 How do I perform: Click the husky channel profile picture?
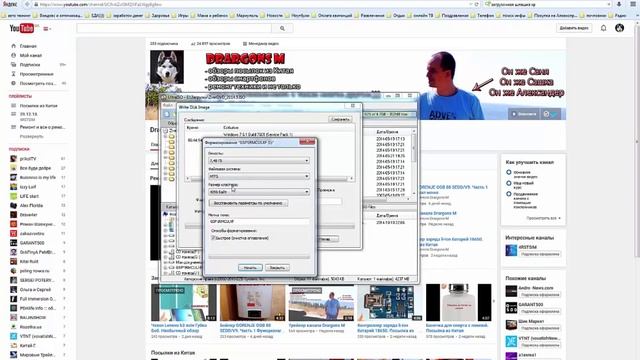click(x=167, y=67)
